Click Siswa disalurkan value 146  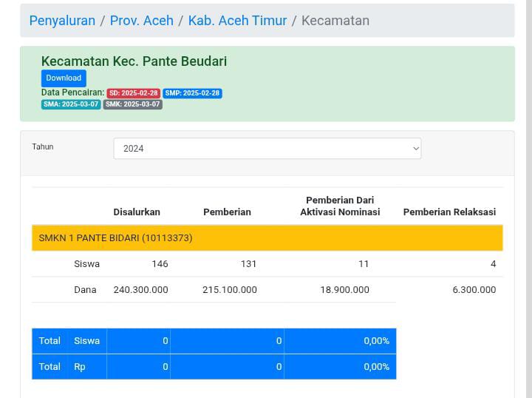(x=160, y=264)
